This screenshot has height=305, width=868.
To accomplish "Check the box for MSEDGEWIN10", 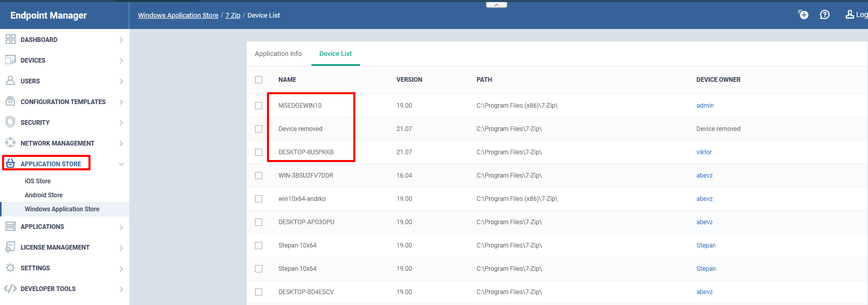I will pyautogui.click(x=259, y=106).
